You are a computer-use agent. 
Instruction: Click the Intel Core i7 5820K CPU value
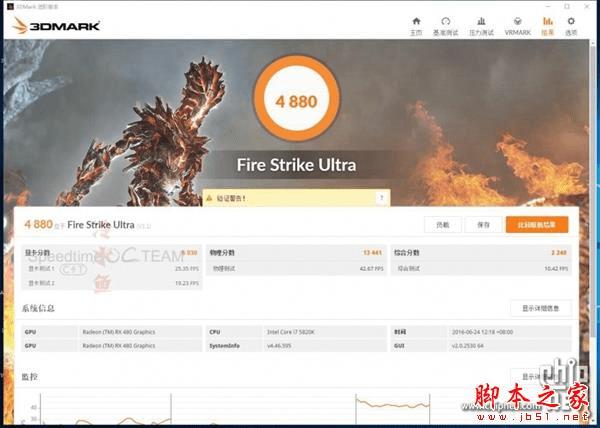(x=291, y=332)
